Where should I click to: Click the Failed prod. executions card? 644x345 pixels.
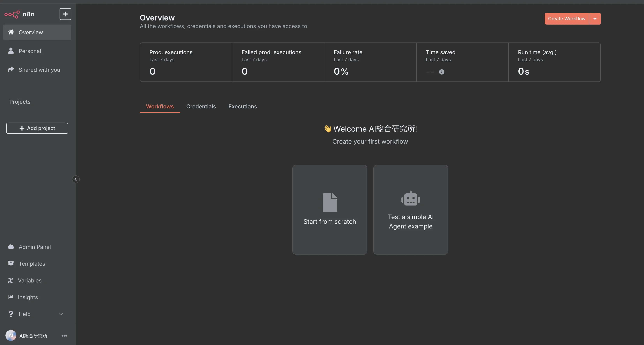click(x=278, y=62)
